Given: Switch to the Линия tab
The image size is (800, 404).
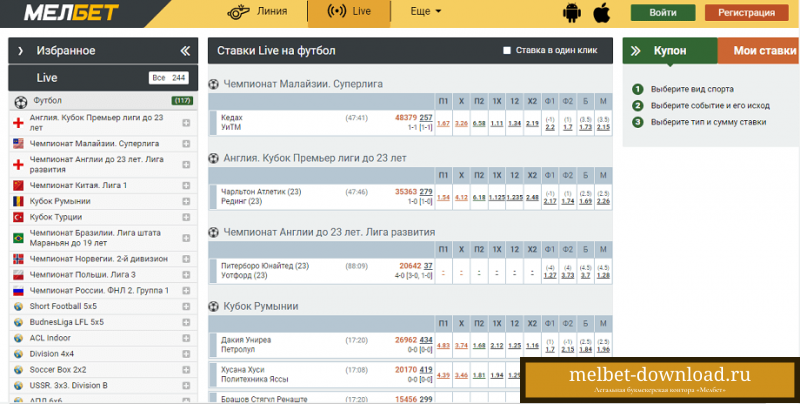Looking at the screenshot, I should coord(257,12).
